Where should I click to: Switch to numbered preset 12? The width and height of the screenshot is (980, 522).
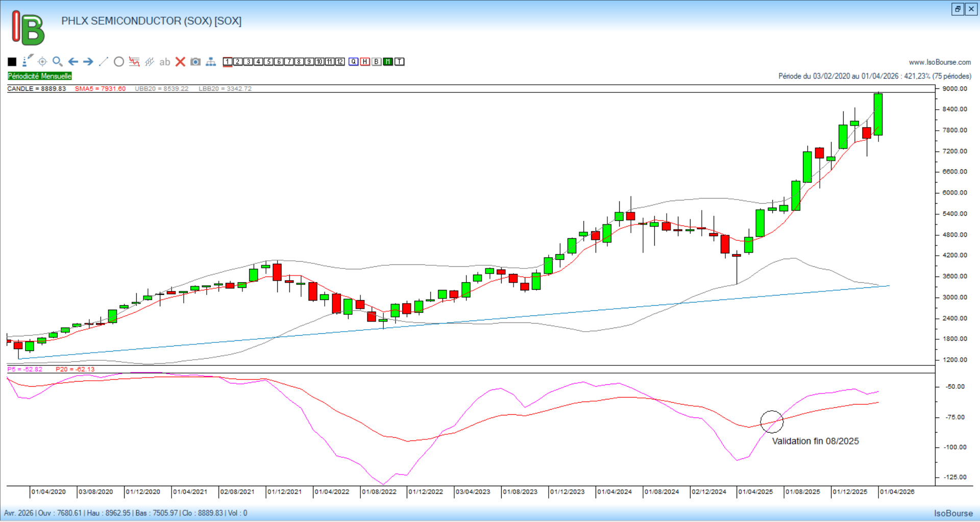[x=340, y=62]
